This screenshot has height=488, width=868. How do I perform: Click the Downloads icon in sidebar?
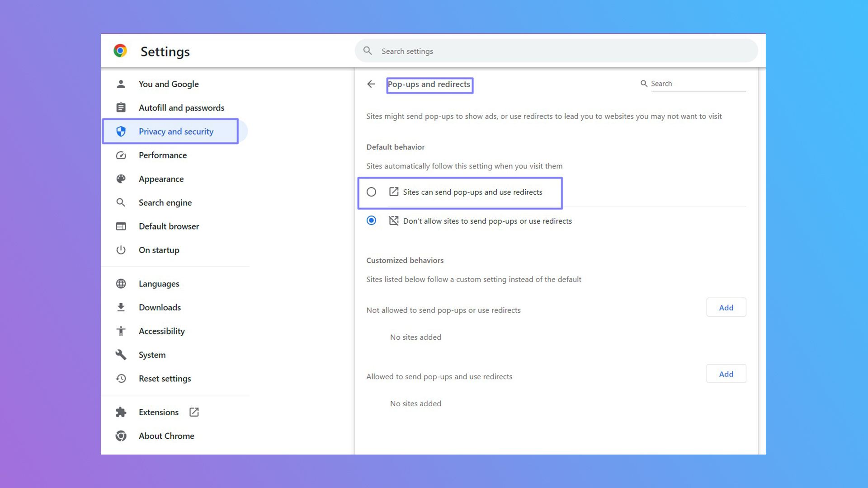[x=121, y=307]
